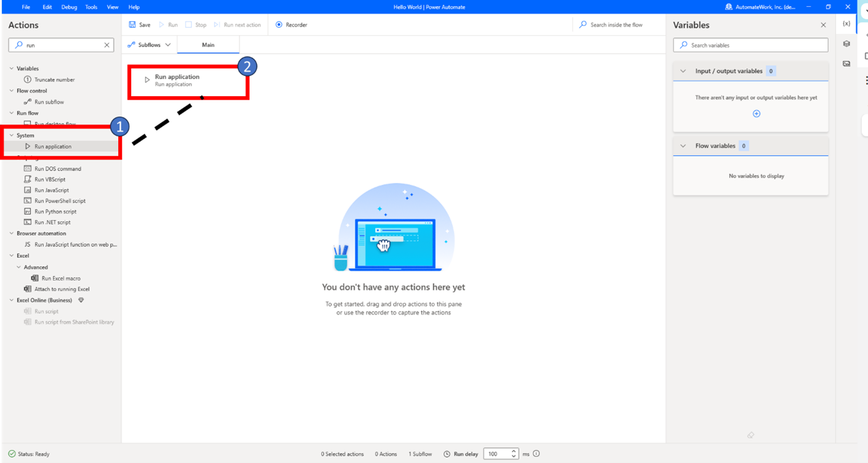Click the Run PowerShell script icon
This screenshot has width=868, height=463.
click(x=27, y=201)
